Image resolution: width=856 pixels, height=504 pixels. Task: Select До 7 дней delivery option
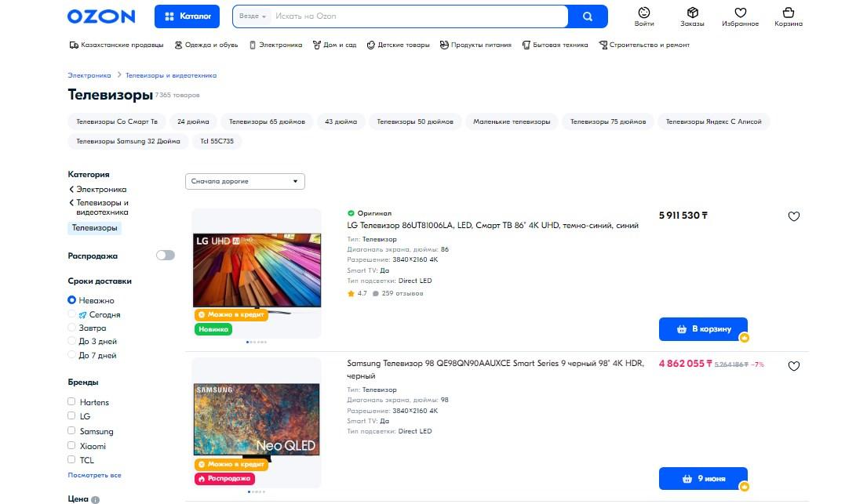point(71,355)
